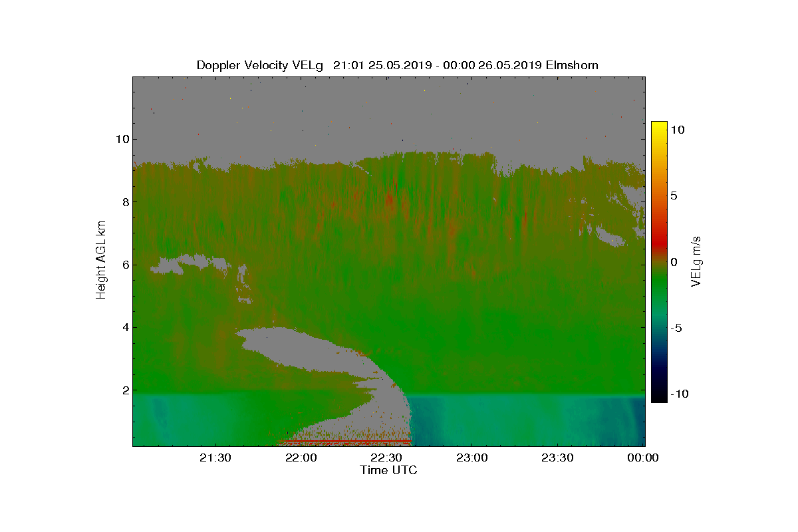Click the 'Elmshorn' station name in title
Screen dimensions: 798x532
(572, 65)
